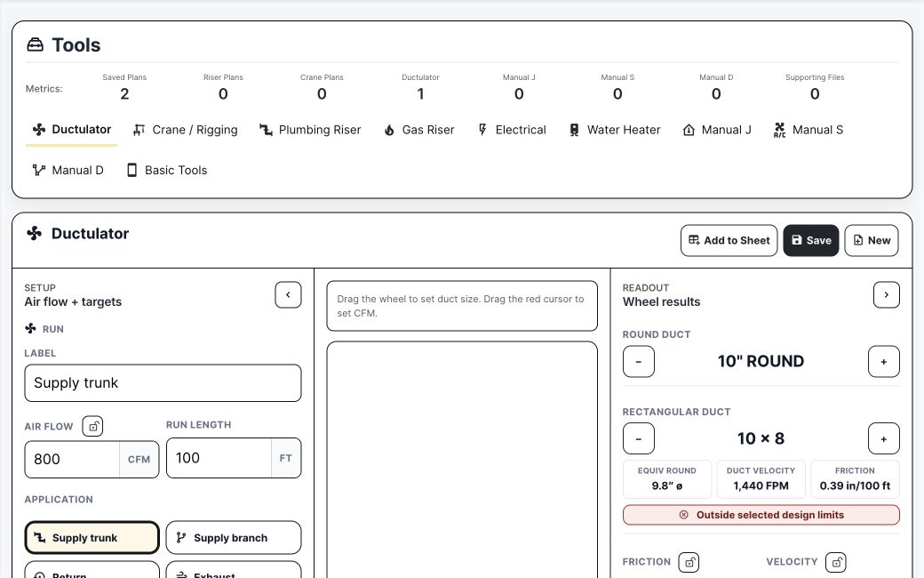Toggle the Friction lock icon

[x=689, y=562]
